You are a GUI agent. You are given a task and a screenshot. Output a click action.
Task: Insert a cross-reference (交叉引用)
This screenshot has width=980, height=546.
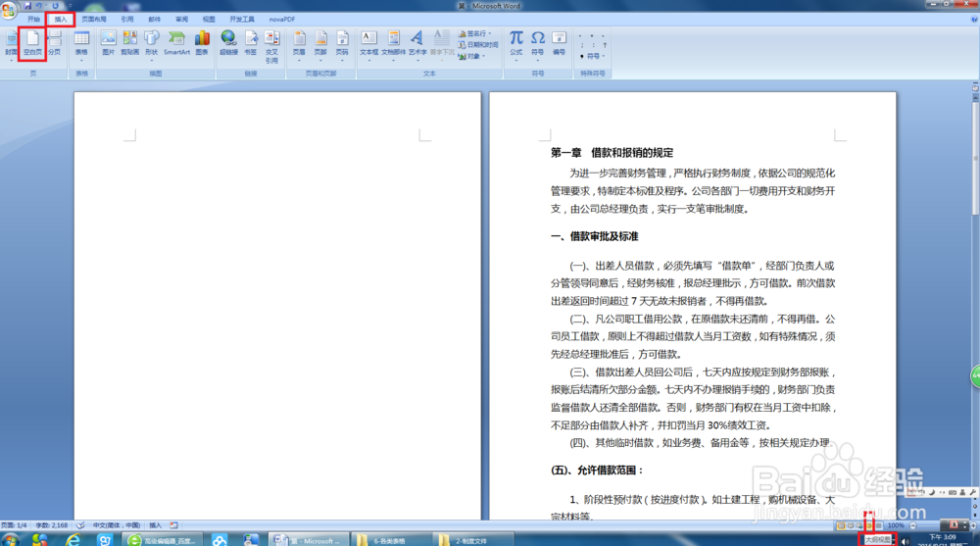point(271,46)
